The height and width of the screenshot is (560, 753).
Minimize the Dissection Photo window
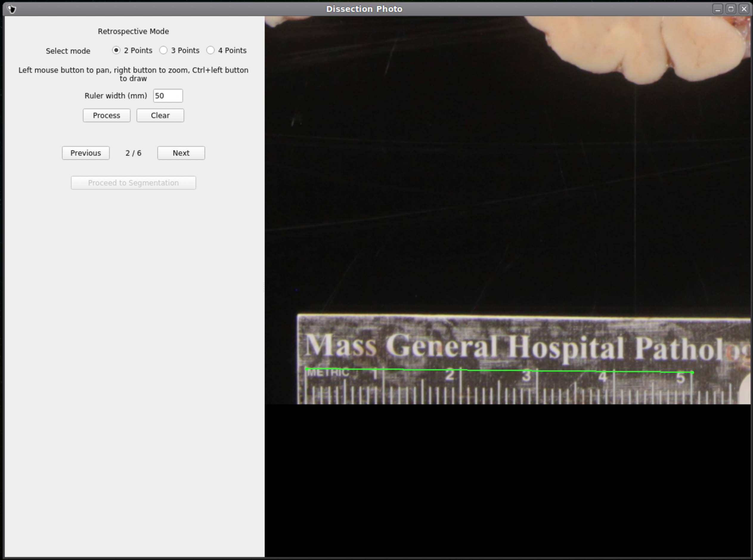718,9
